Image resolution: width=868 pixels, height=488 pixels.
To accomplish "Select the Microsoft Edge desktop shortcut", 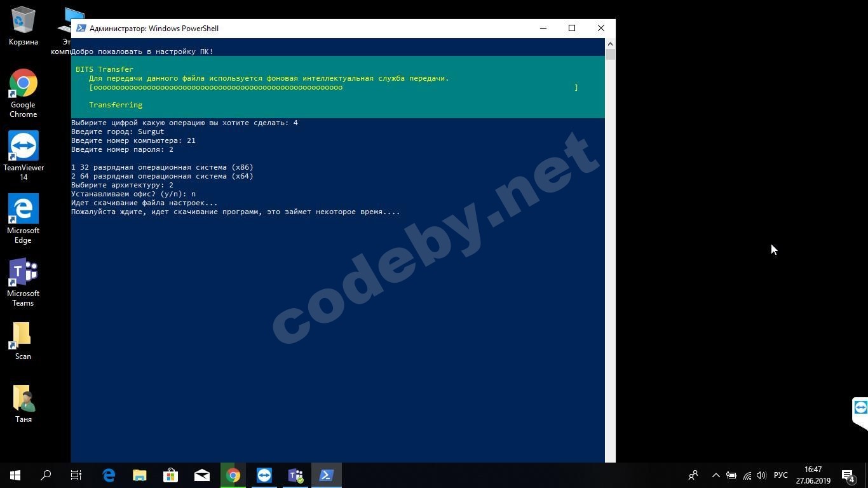I will click(23, 219).
